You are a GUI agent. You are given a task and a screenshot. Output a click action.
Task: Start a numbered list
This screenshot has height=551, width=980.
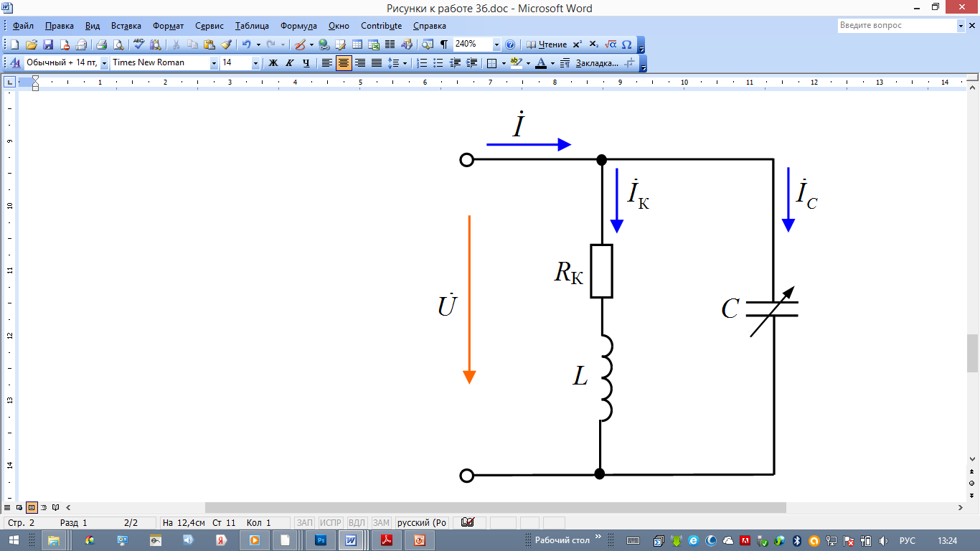tap(423, 63)
